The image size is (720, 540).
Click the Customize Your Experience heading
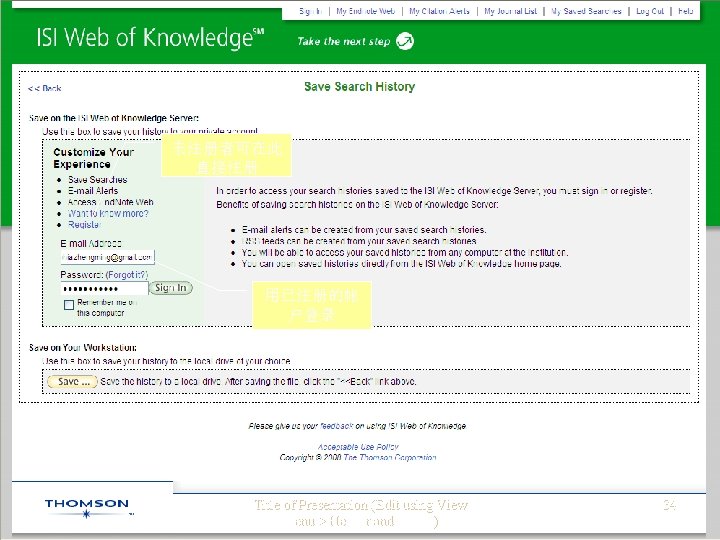pos(94,158)
